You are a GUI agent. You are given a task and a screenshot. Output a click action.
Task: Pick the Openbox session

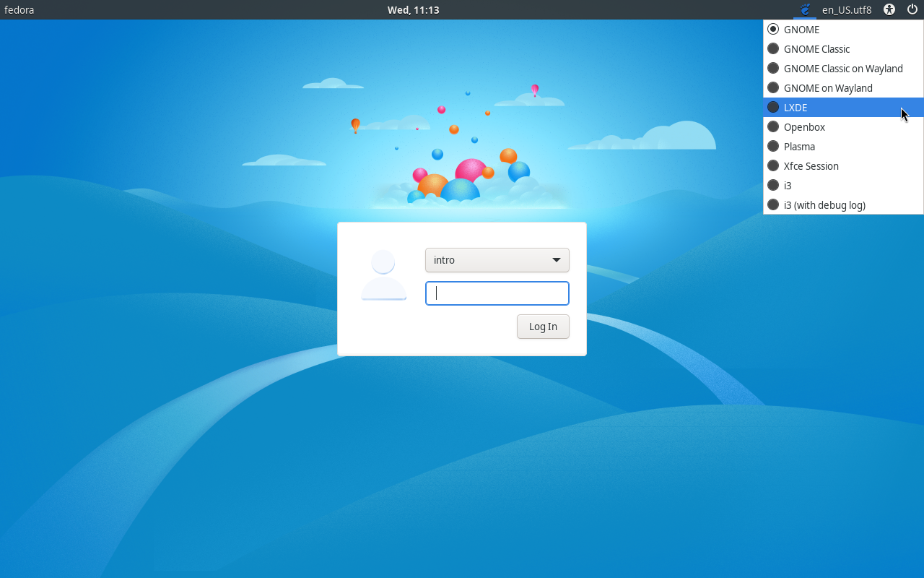[843, 127]
